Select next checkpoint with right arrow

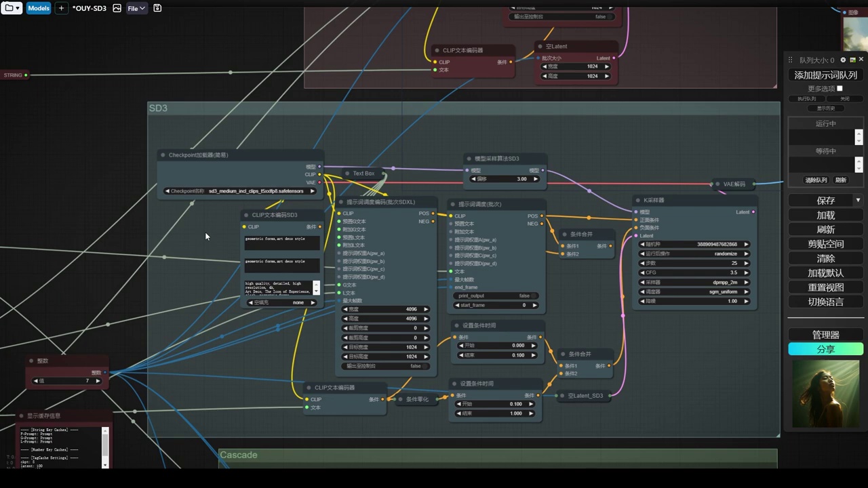pos(313,191)
